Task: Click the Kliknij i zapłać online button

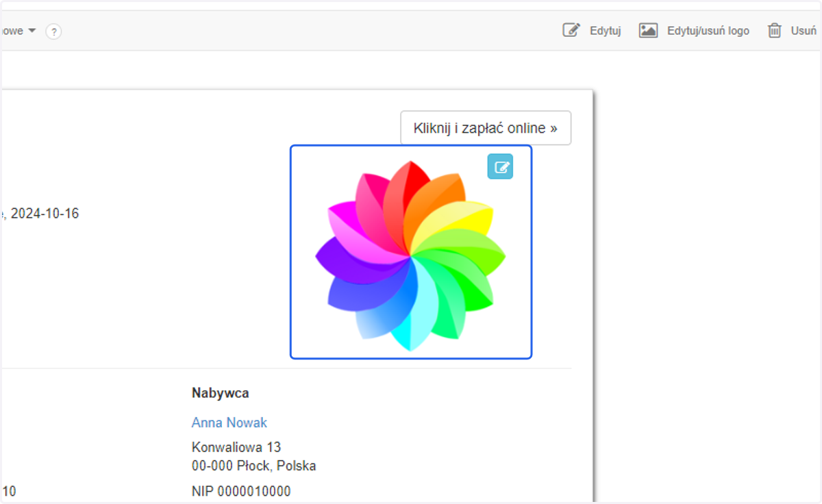Action: tap(486, 128)
